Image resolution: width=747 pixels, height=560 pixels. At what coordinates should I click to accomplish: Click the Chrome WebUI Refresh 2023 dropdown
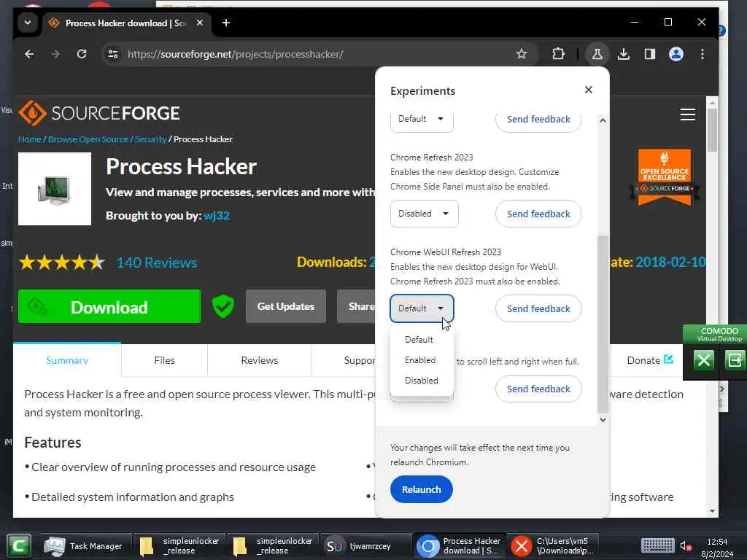[x=422, y=308]
